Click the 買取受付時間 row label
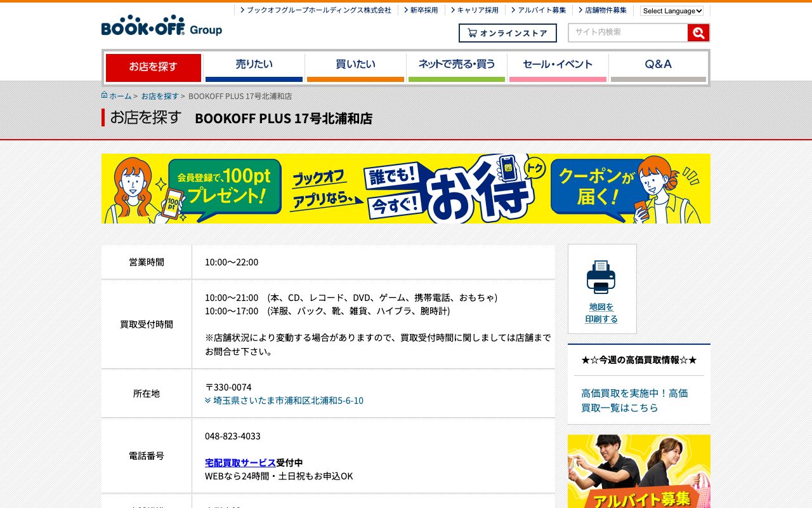Viewport: 812px width, 508px height. 147,324
